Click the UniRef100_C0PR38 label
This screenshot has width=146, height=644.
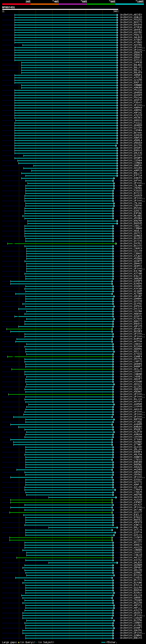[x=131, y=63]
